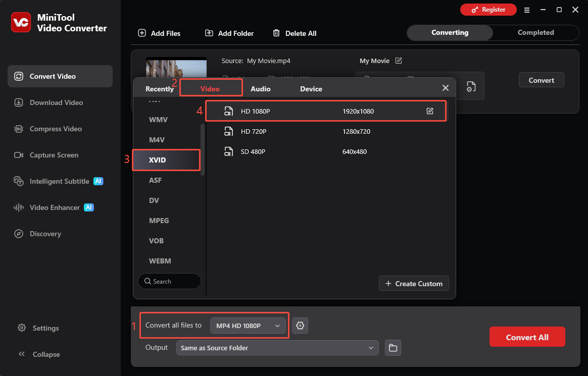Open the Convert Video section
The height and width of the screenshot is (376, 588).
pyautogui.click(x=60, y=76)
